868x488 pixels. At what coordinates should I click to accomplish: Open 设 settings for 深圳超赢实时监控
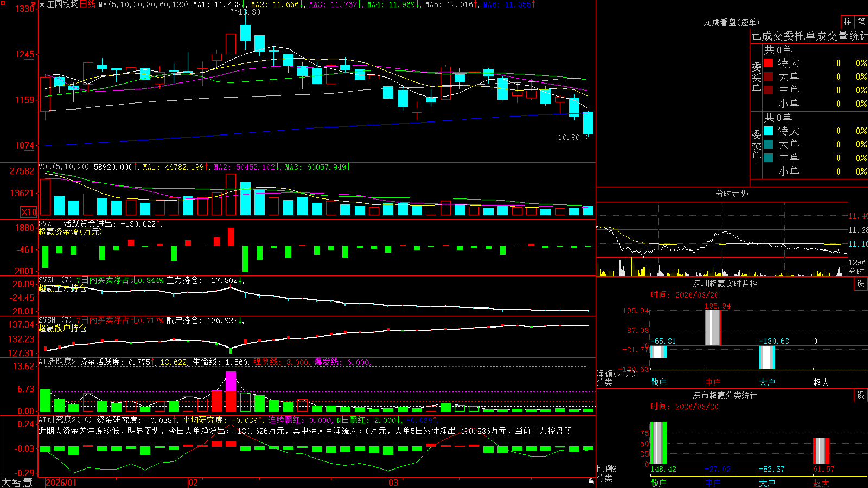point(861,284)
